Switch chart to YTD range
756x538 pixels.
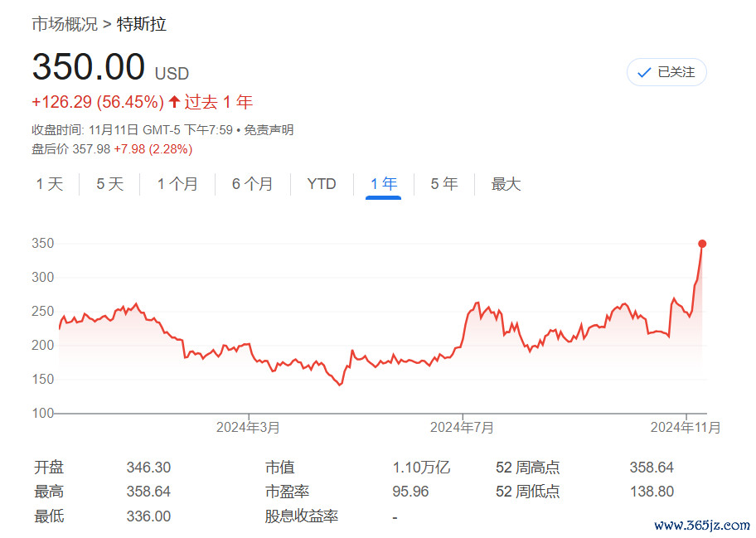pos(322,184)
